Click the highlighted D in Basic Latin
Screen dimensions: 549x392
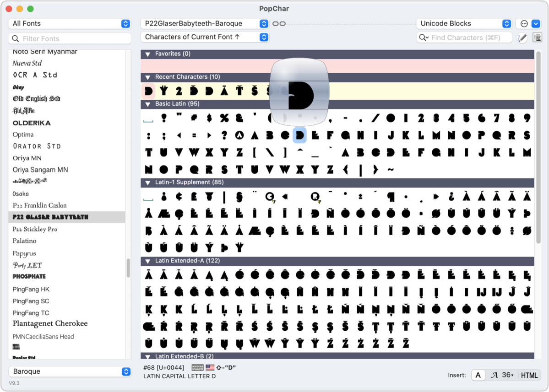pos(300,135)
